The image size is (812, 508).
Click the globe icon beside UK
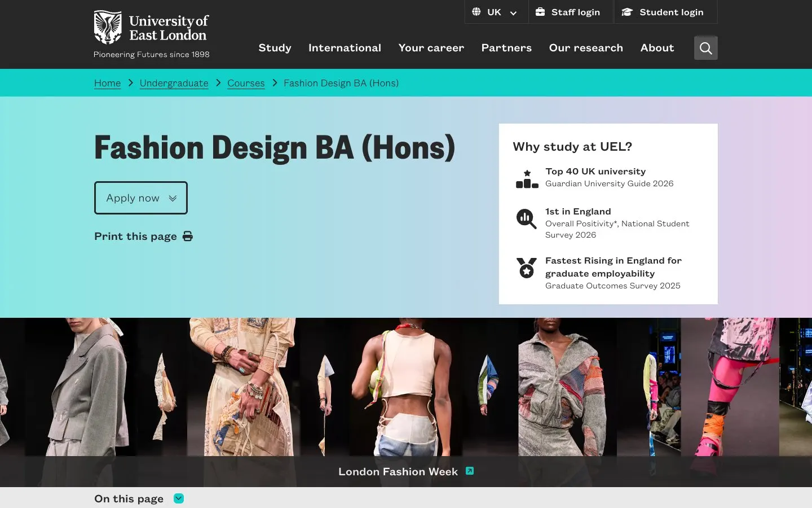[x=476, y=12]
